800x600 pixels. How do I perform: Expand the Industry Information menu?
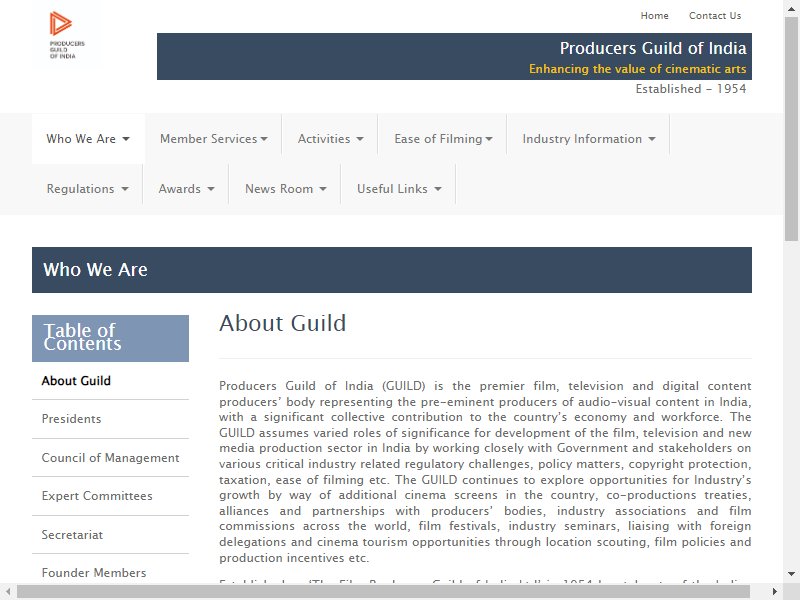[589, 139]
